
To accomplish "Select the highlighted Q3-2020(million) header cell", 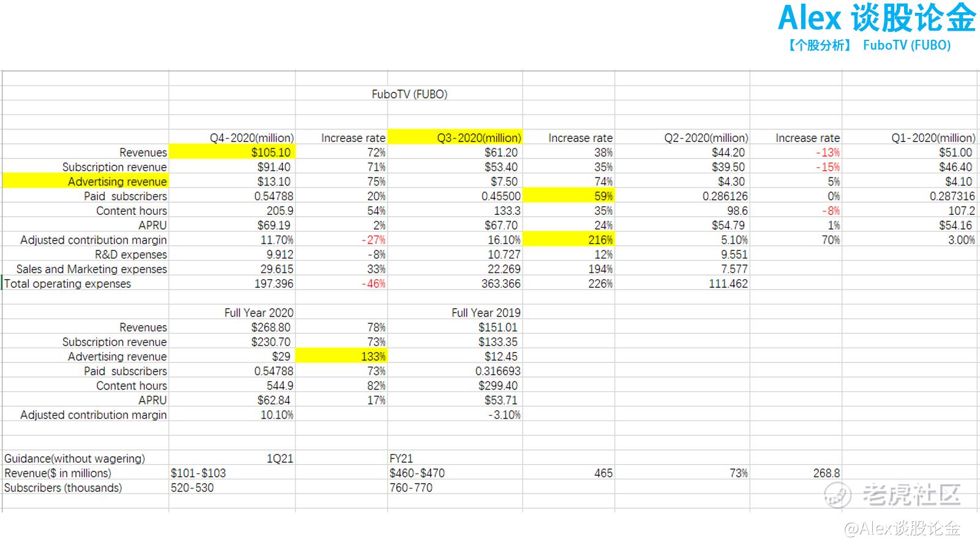I will pos(455,138).
